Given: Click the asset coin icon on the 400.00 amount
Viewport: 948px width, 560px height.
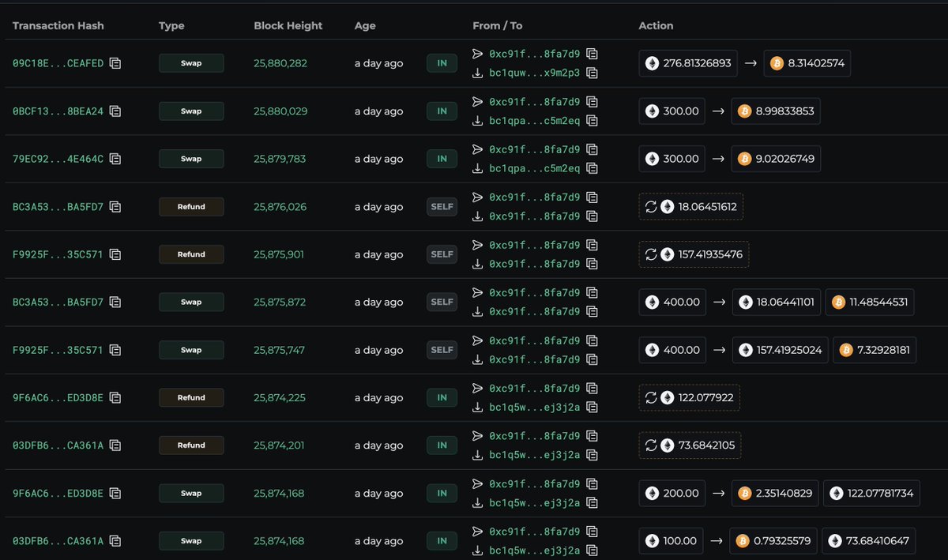Looking at the screenshot, I should 653,302.
